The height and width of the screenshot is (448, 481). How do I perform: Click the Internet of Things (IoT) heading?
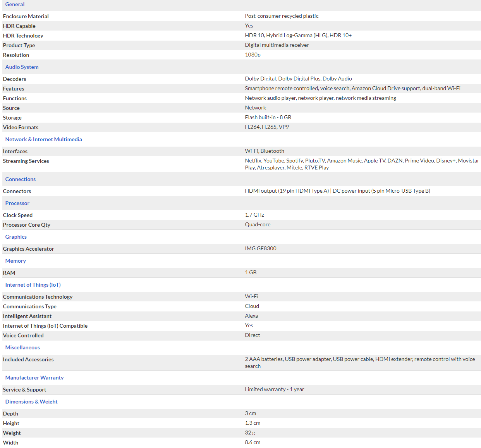[x=33, y=285]
